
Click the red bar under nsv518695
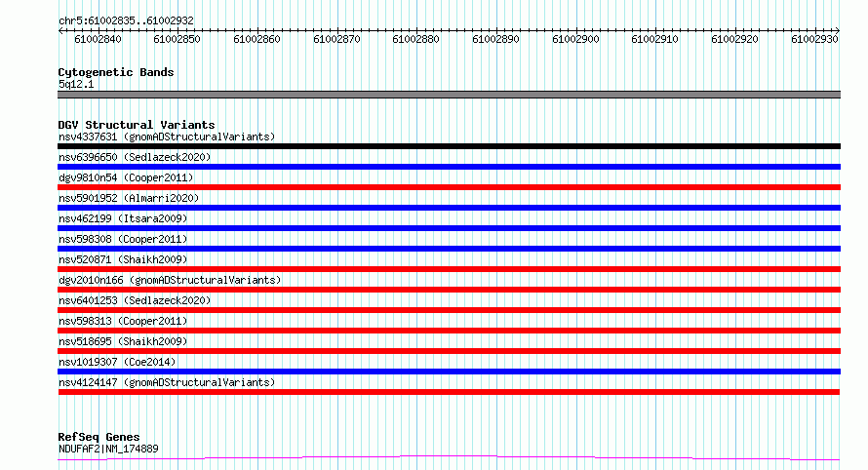coord(449,351)
